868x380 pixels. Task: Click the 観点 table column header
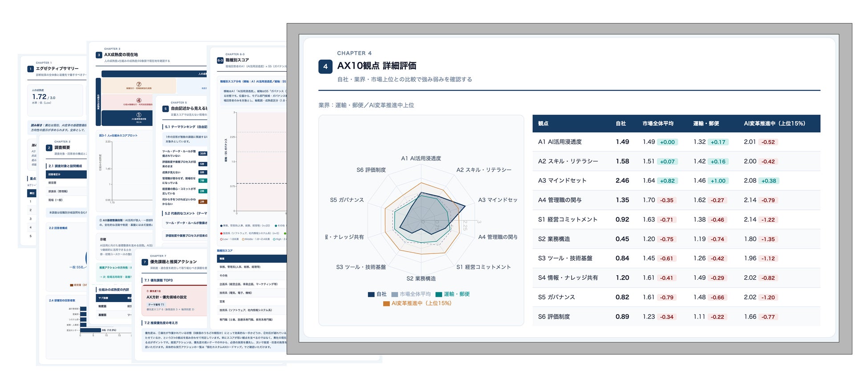tap(543, 123)
